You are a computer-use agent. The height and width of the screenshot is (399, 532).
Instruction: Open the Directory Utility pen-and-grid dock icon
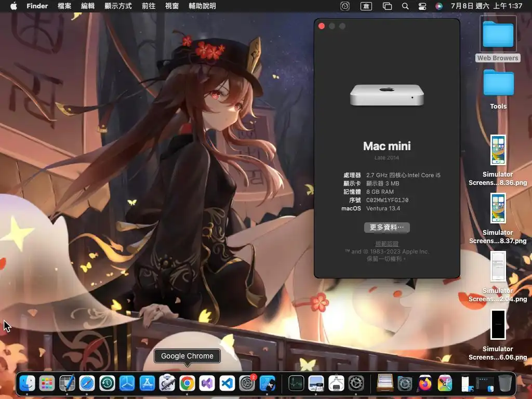point(67,383)
